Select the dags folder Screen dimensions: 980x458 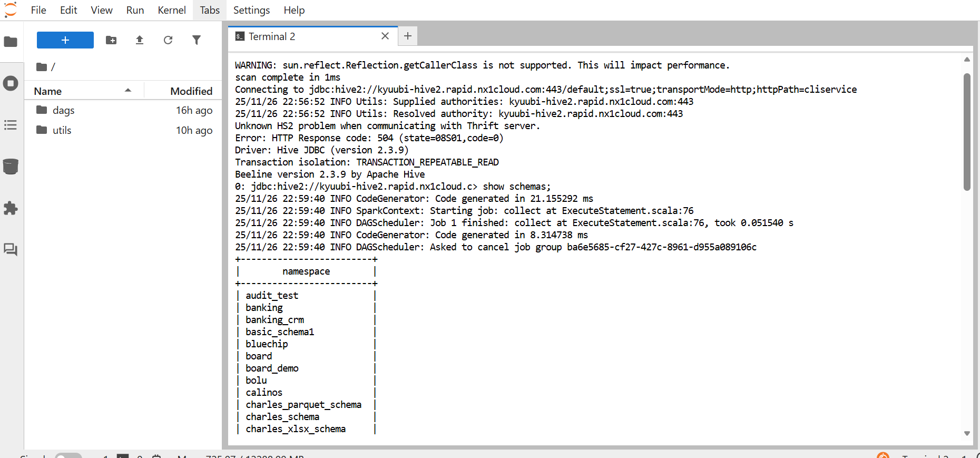coord(123,110)
